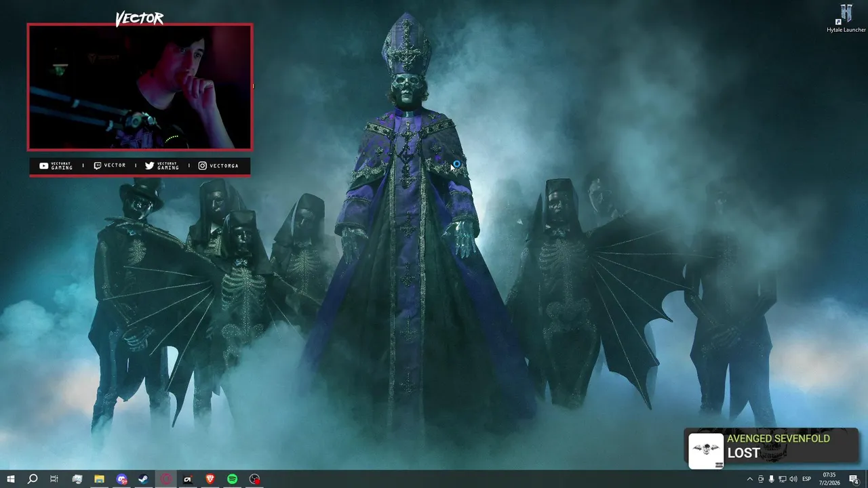Open taskbar Search magnifier
This screenshot has width=868, height=488.
(x=32, y=479)
